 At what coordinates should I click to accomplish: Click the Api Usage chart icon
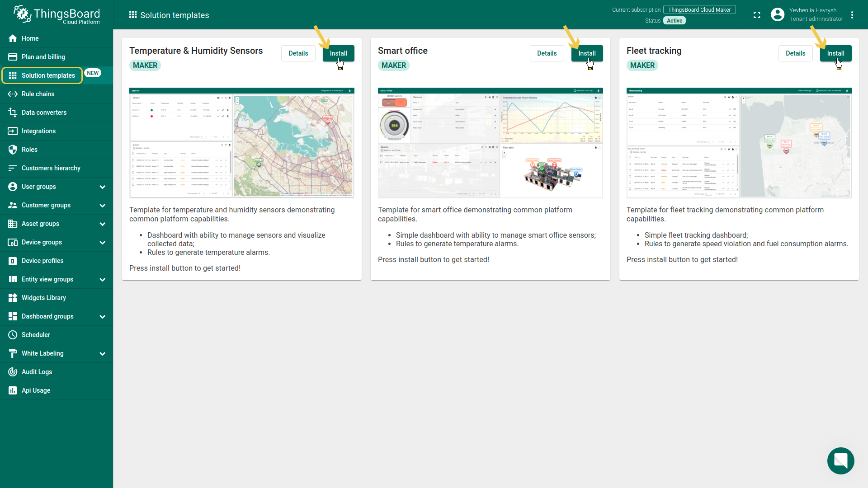point(13,390)
